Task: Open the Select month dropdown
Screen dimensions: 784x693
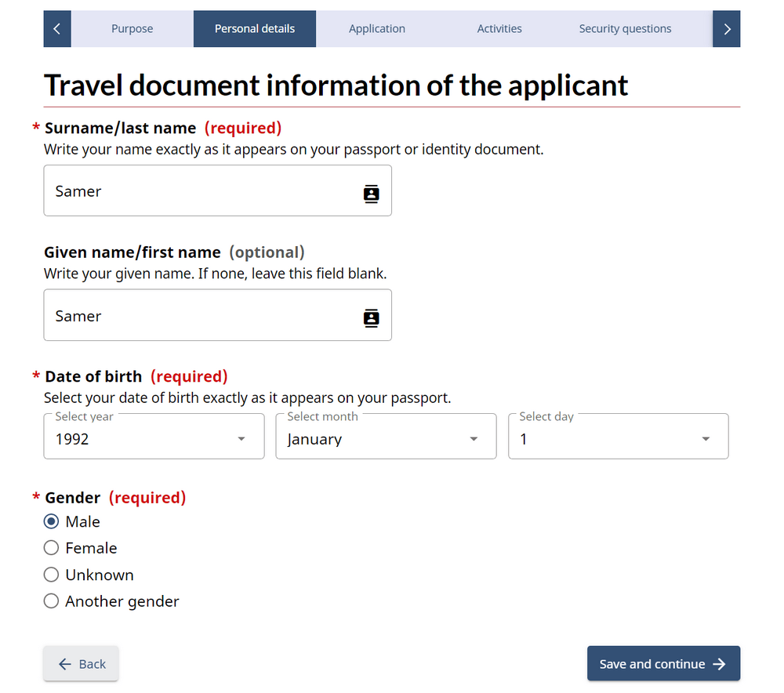Action: click(386, 439)
